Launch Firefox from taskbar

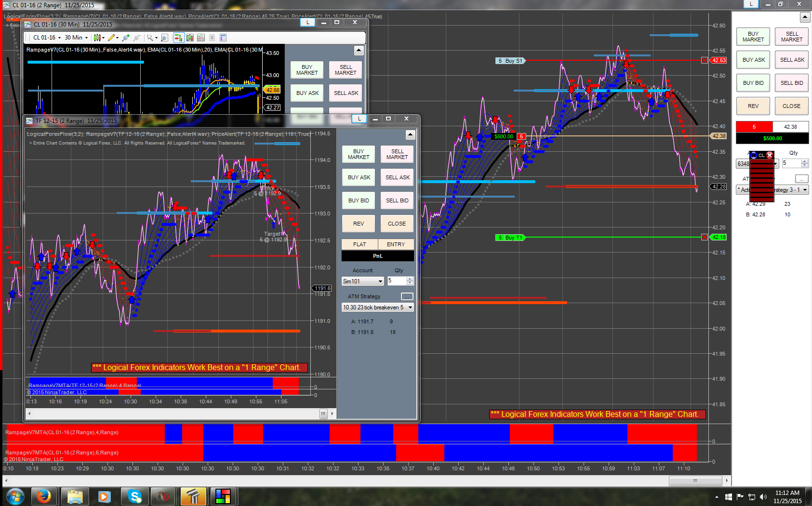(44, 496)
